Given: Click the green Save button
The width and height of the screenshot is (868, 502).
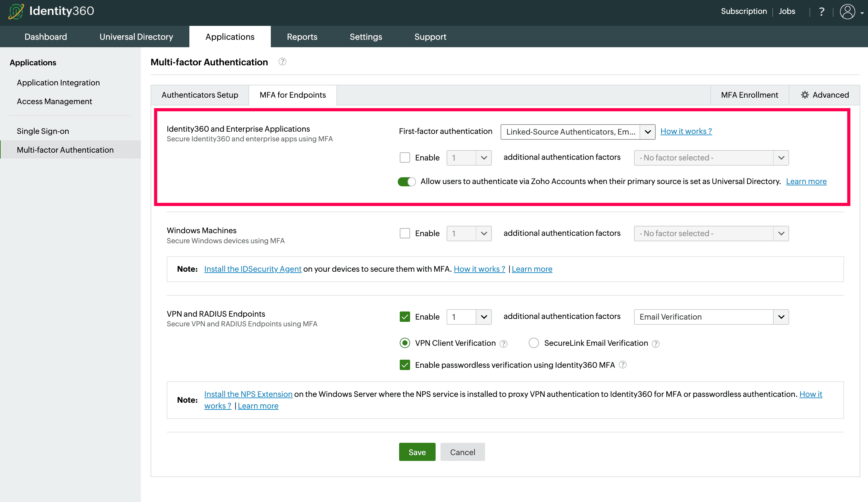Looking at the screenshot, I should coord(417,452).
